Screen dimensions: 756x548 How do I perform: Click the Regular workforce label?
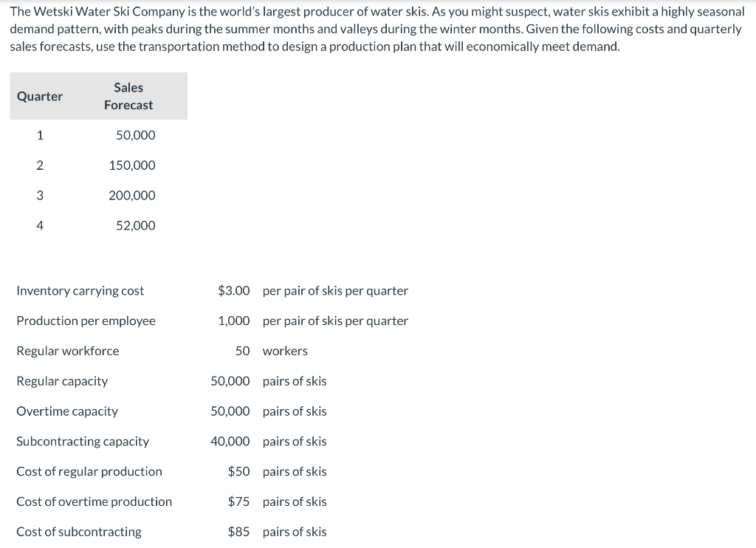(x=67, y=352)
